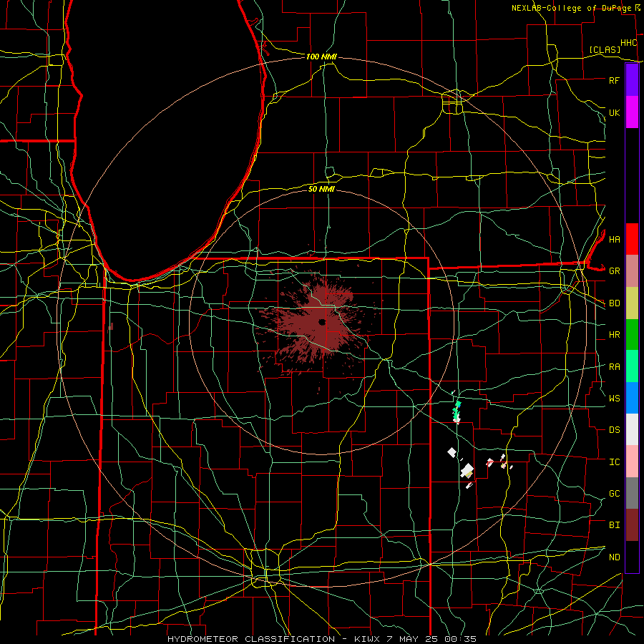Click the black radar site dot at center

click(x=322, y=321)
